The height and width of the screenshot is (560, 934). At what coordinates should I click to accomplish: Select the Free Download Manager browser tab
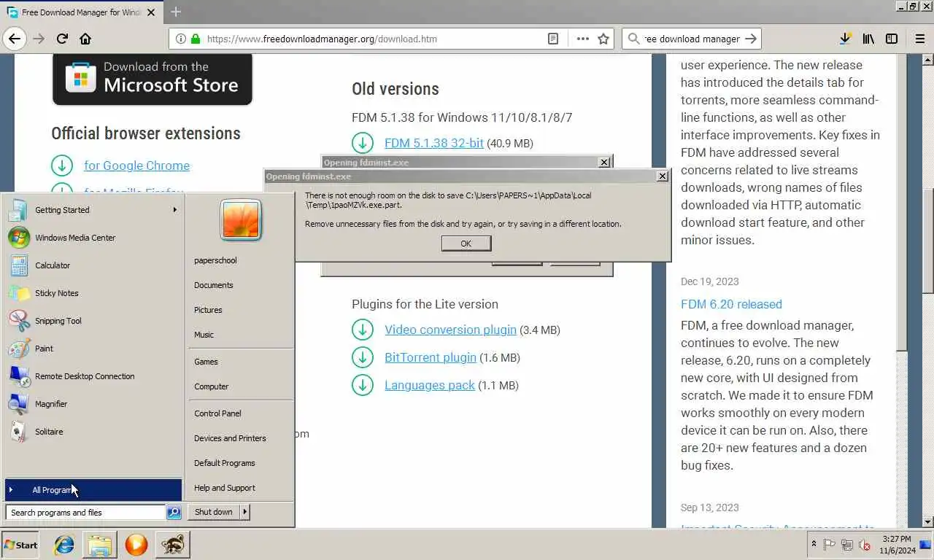pyautogui.click(x=81, y=12)
